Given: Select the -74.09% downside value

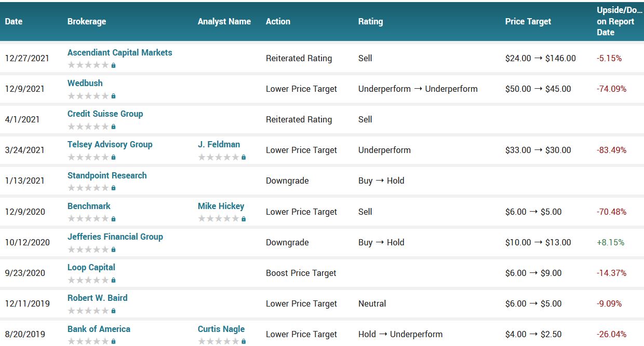Looking at the screenshot, I should [x=612, y=89].
